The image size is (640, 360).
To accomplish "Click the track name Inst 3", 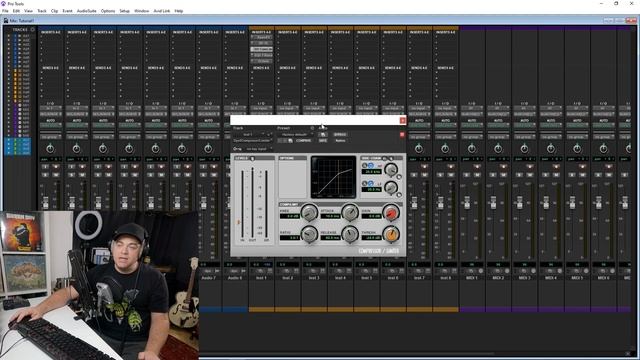I will coord(313,278).
